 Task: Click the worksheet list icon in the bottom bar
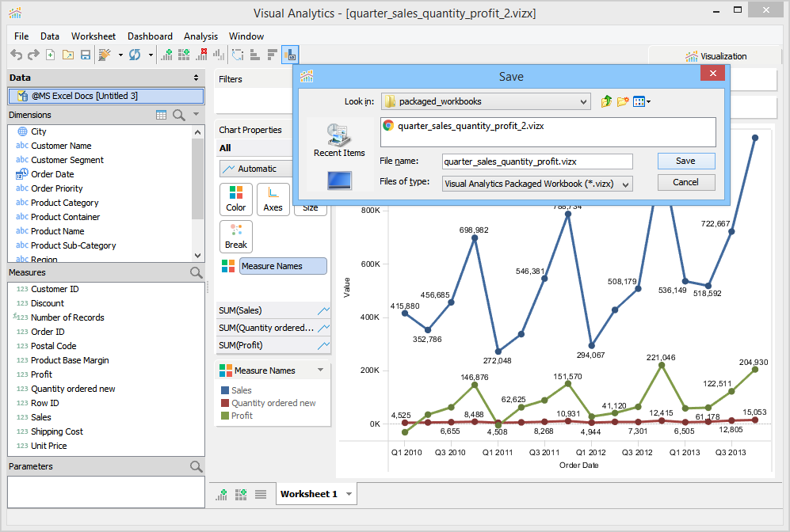[x=261, y=494]
